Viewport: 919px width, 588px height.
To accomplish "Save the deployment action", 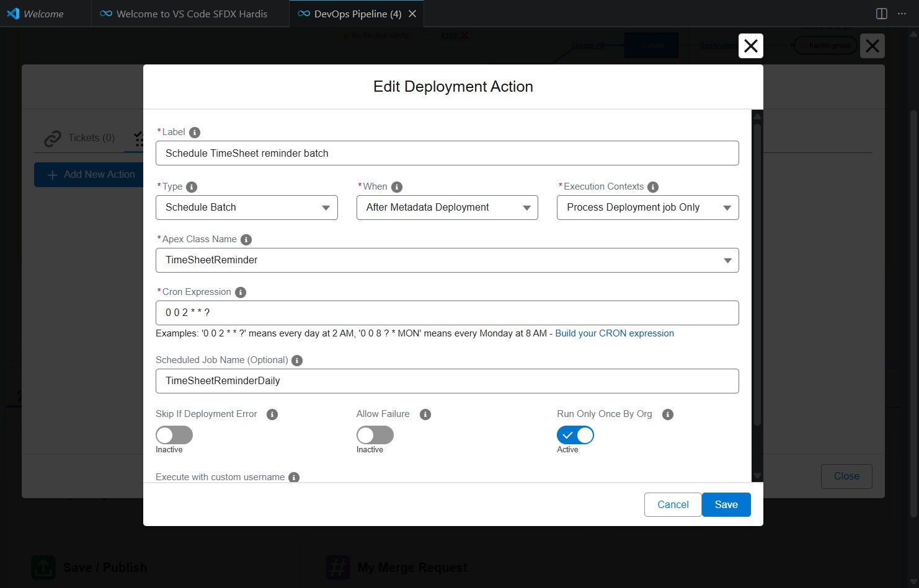I will pos(726,504).
